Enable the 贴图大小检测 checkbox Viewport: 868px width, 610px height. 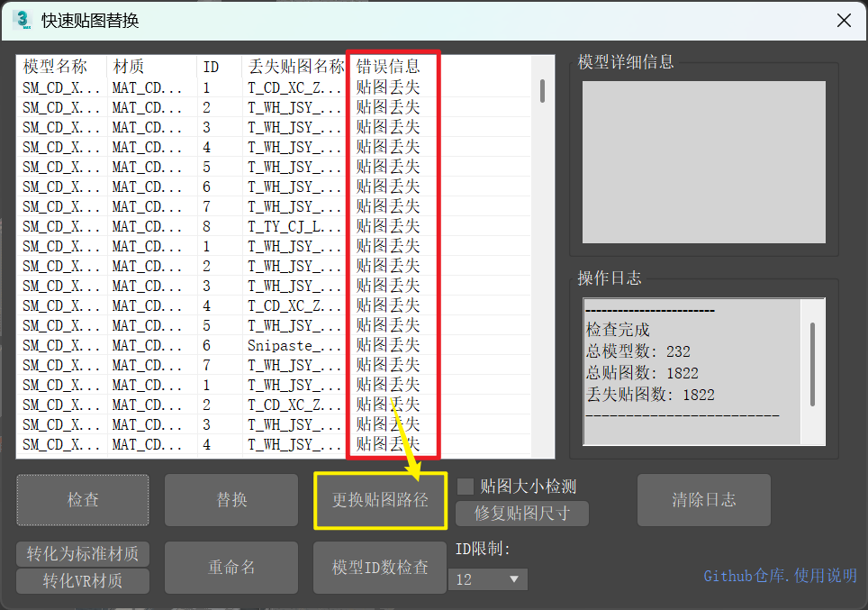[466, 487]
